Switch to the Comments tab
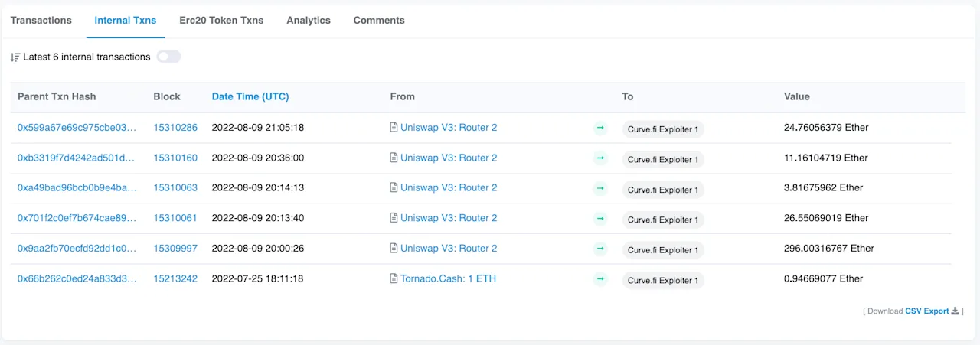This screenshot has width=980, height=345. click(x=379, y=20)
